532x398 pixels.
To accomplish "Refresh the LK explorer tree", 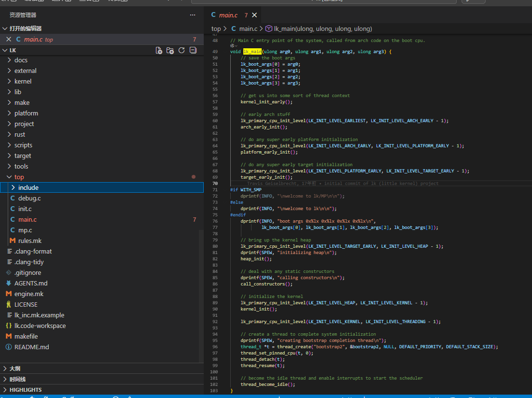I will point(182,50).
